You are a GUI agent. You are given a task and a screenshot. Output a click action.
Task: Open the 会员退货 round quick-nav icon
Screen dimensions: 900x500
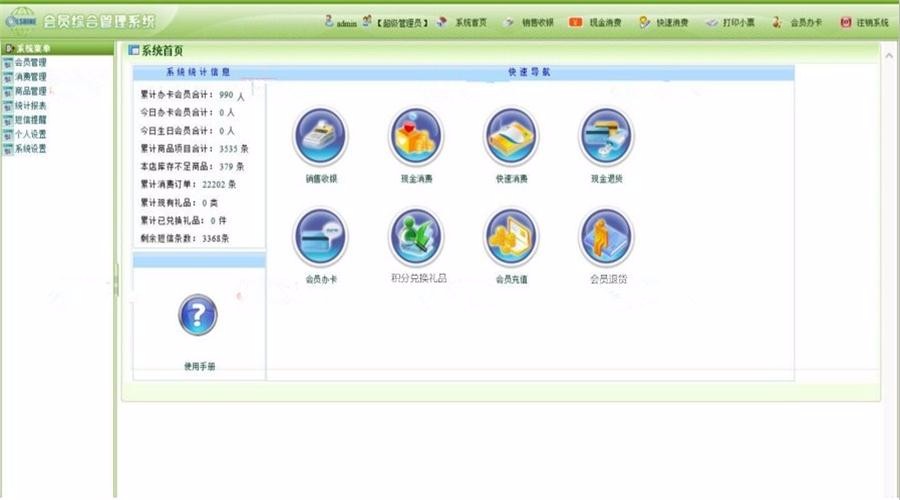[x=607, y=237]
